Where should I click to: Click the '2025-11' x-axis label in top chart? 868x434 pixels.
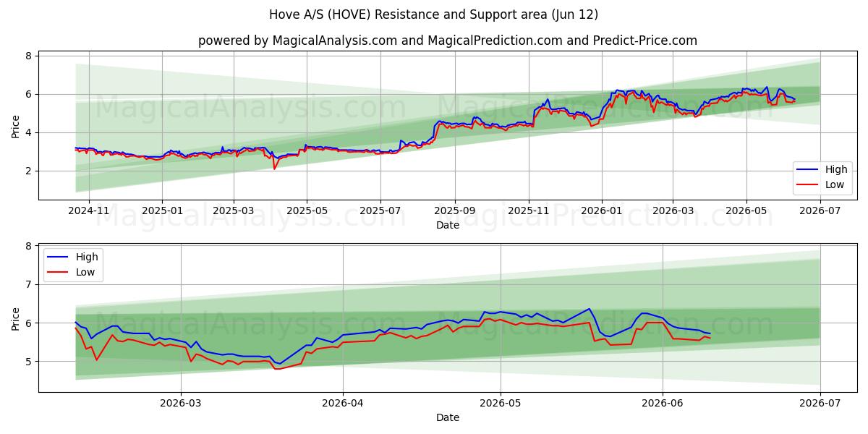coord(529,213)
